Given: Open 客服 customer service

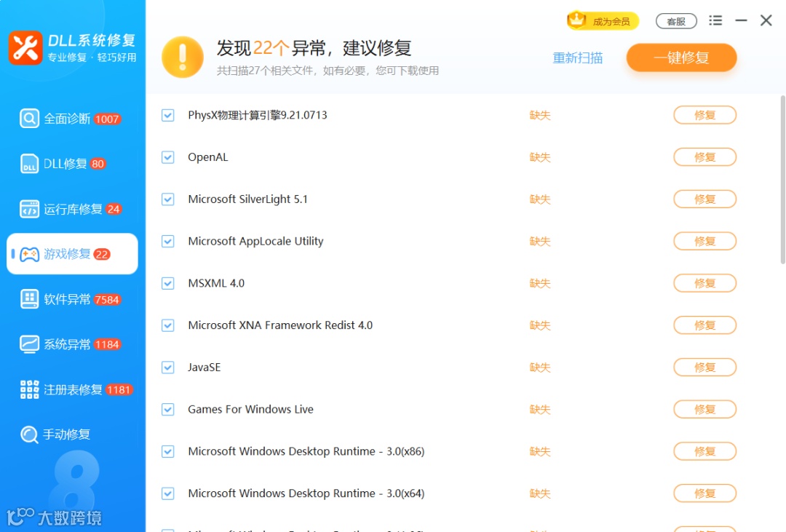Looking at the screenshot, I should pyautogui.click(x=676, y=21).
